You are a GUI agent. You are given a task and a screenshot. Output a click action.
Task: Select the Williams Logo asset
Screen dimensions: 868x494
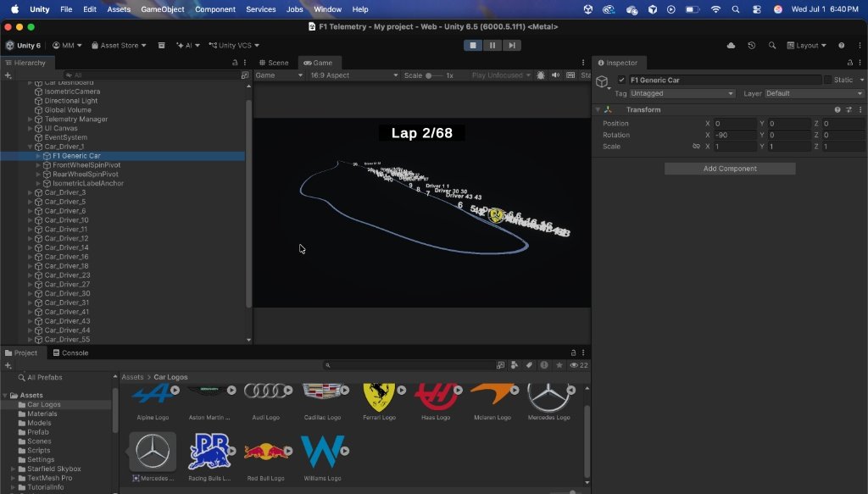tap(322, 457)
